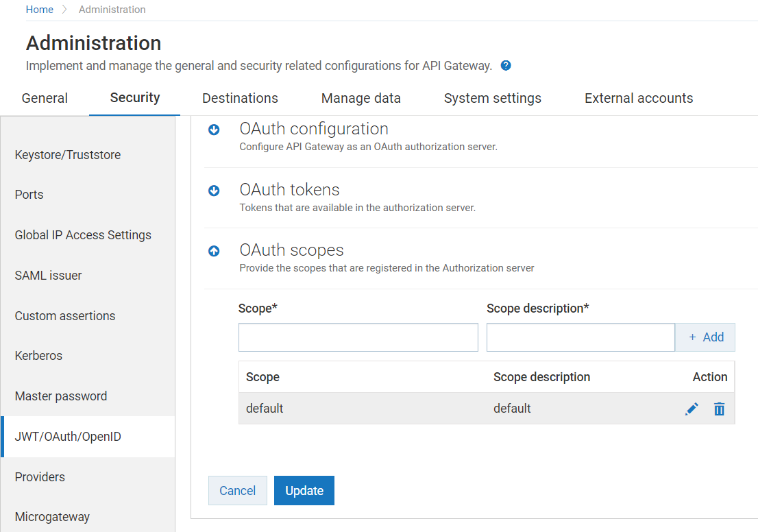Open the System settings tab
758x532 pixels.
[492, 98]
